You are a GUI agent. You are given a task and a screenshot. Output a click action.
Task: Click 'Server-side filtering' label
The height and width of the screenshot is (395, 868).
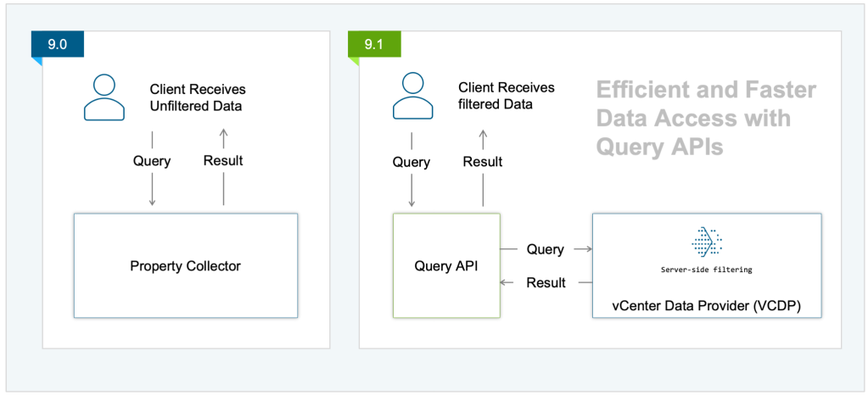[x=707, y=270]
